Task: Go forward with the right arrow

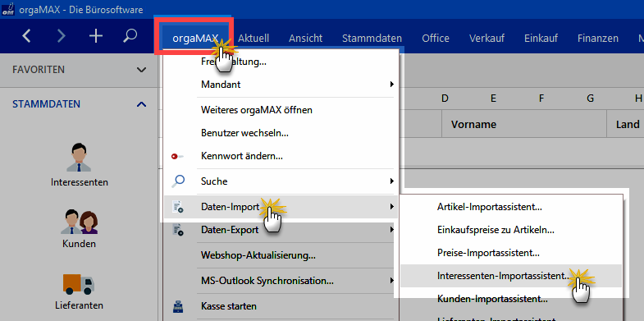Action: pos(62,36)
